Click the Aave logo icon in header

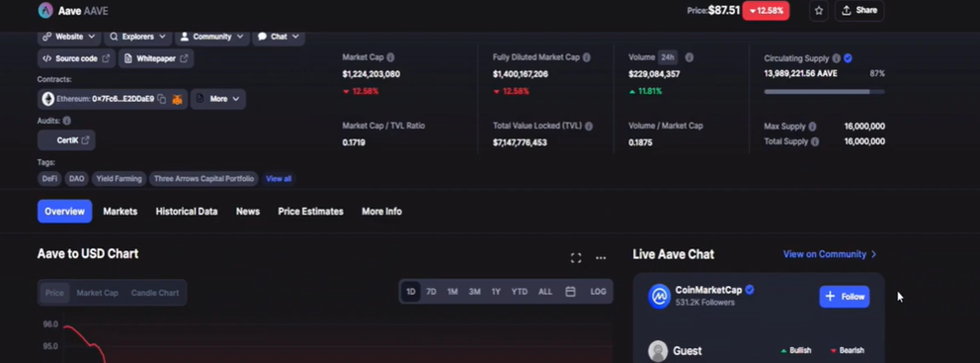click(45, 10)
